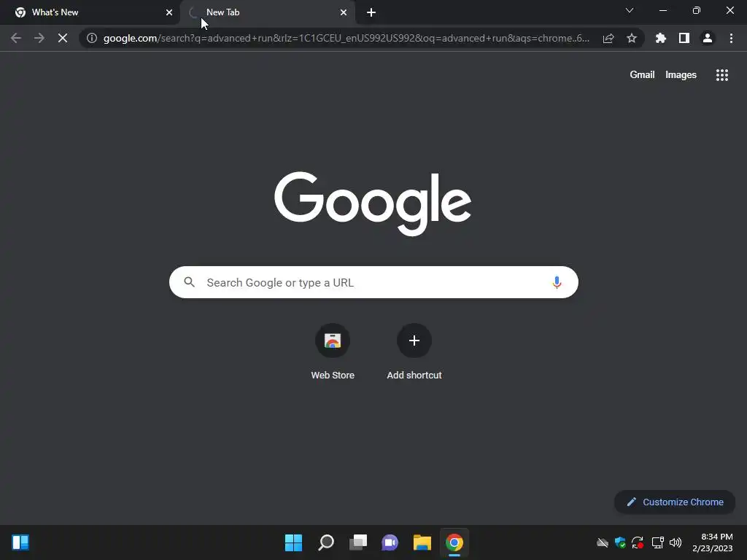This screenshot has height=560, width=747.
Task: View site information icon in address bar
Action: (92, 38)
